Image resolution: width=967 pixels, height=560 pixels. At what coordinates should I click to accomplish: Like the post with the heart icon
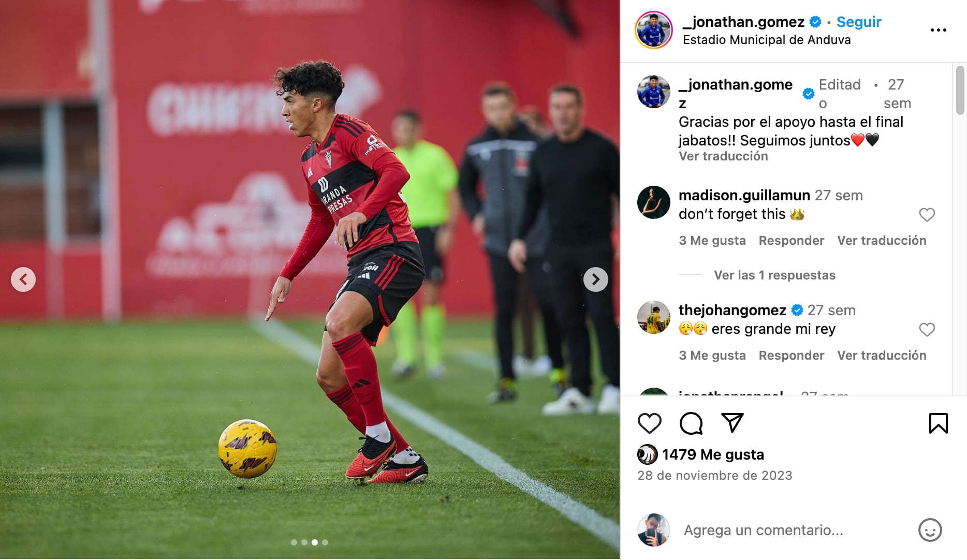coord(649,423)
